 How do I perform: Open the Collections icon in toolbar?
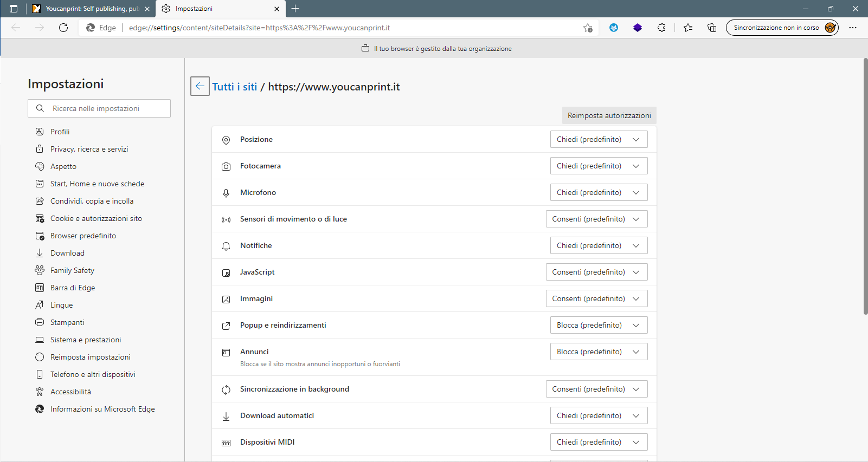point(712,28)
